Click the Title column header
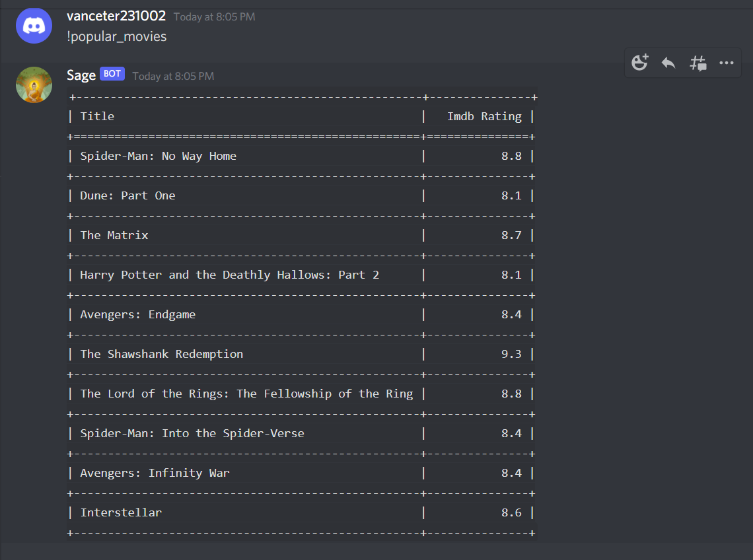Viewport: 753px width, 560px height. pyautogui.click(x=97, y=116)
